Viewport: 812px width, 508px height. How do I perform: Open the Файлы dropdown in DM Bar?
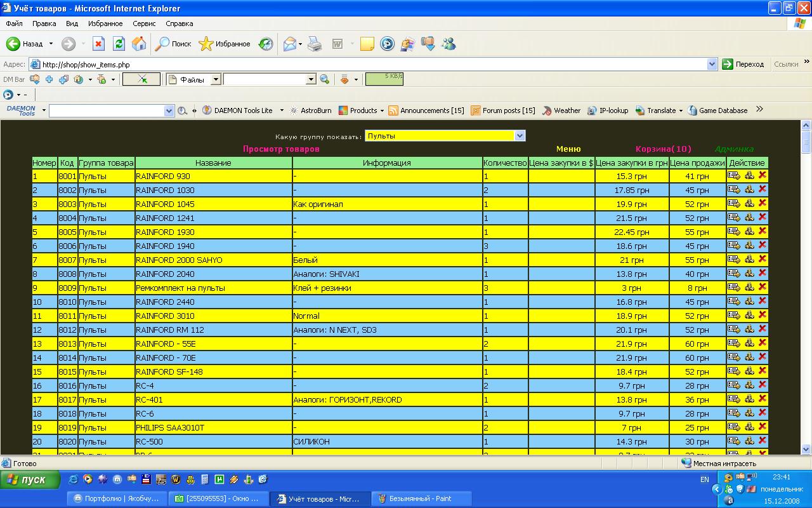pos(216,79)
